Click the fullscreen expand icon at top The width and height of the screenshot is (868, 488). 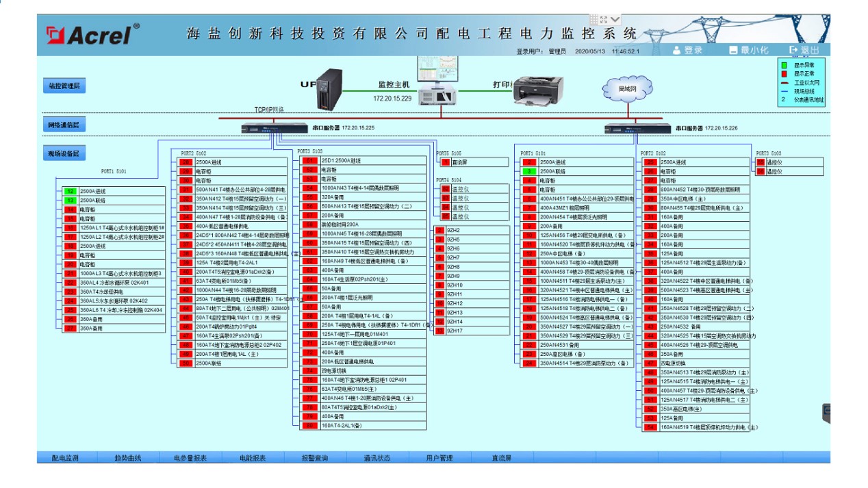[x=604, y=20]
